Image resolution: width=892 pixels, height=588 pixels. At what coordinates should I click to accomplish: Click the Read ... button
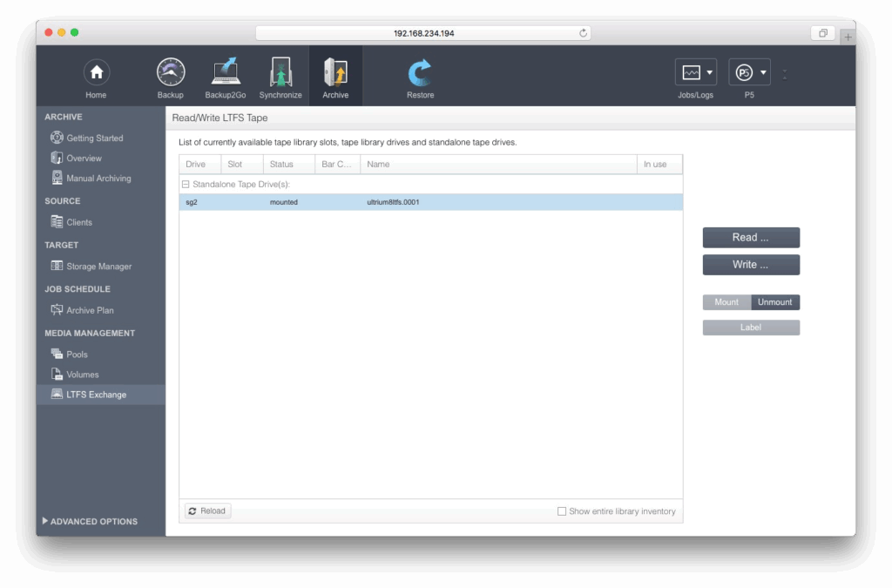[x=751, y=238]
